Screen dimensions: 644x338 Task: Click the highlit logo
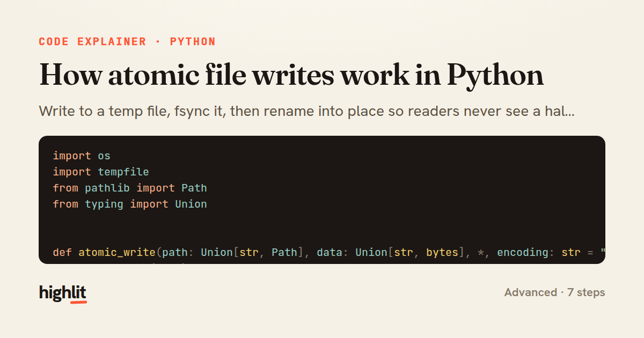pos(63,293)
